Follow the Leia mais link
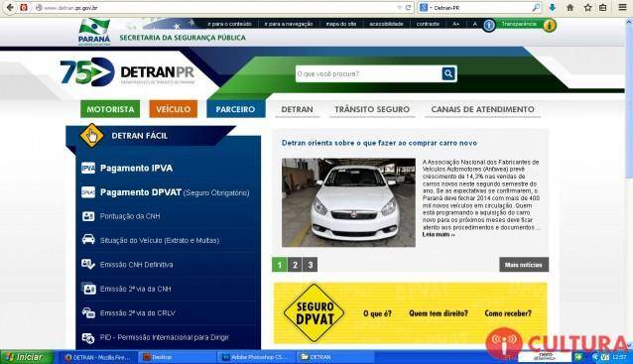 (439, 234)
